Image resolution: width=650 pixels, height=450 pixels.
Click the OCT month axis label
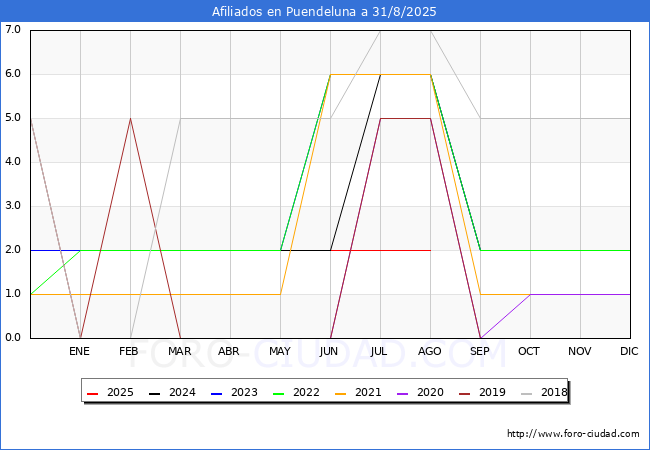coord(529,351)
